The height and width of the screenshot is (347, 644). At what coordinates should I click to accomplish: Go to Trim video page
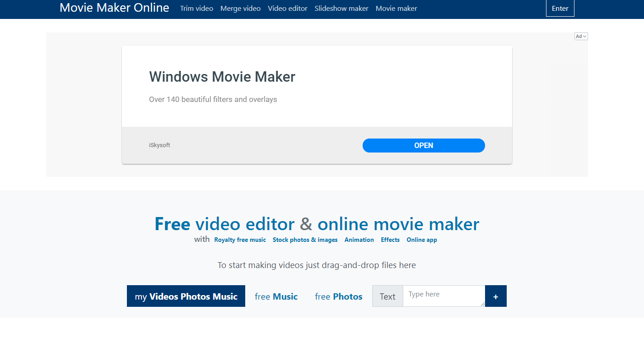[x=196, y=8]
